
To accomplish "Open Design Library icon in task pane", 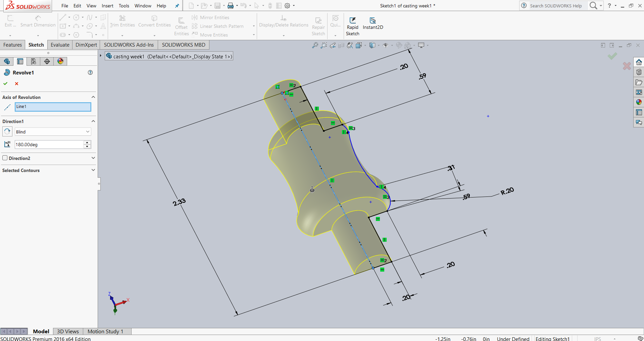I will click(x=639, y=72).
